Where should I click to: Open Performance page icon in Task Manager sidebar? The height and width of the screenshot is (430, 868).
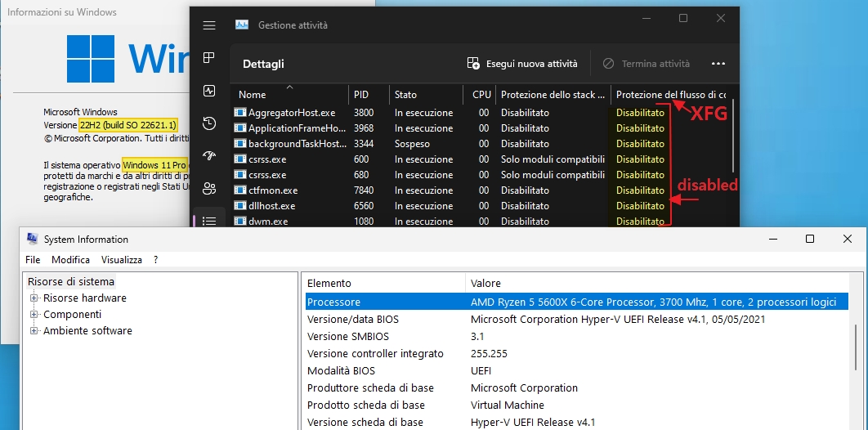pyautogui.click(x=208, y=91)
